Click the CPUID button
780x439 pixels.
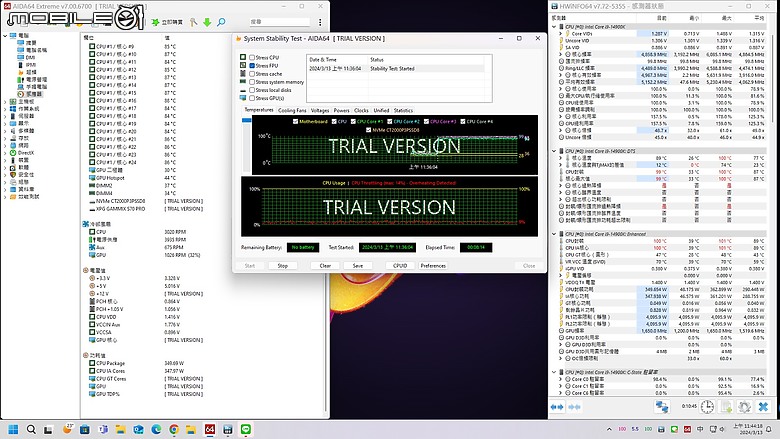[x=400, y=265]
